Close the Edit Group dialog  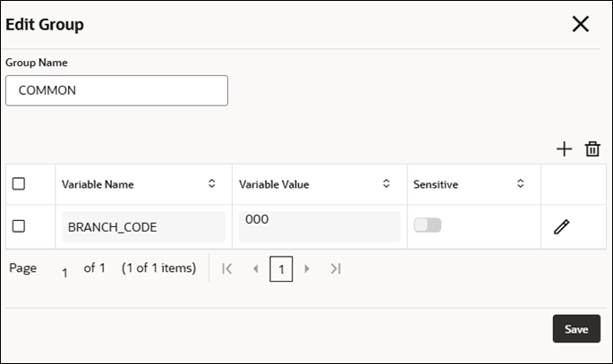point(581,24)
